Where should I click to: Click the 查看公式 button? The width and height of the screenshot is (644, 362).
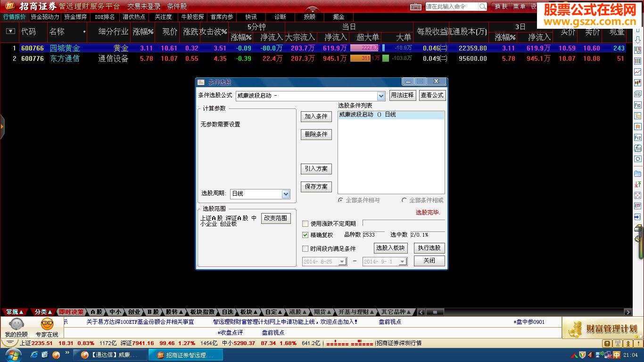(432, 95)
